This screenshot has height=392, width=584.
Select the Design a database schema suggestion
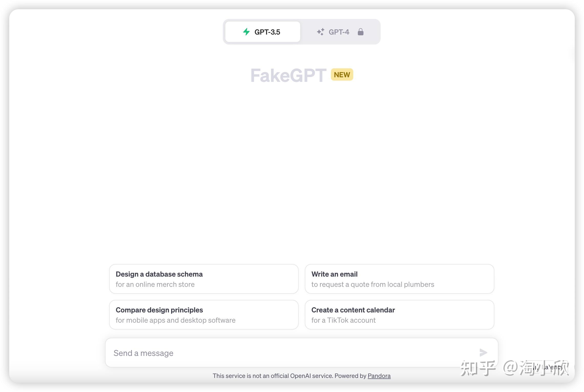[204, 279]
